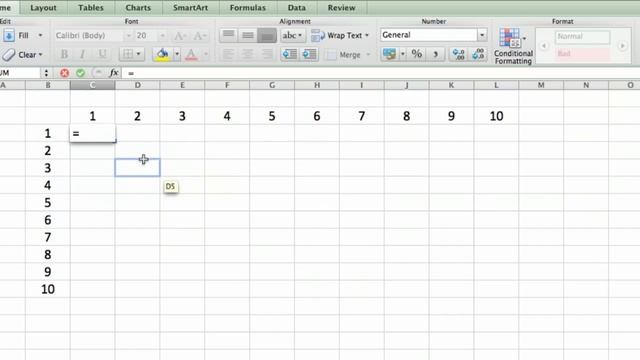The height and width of the screenshot is (360, 640).
Task: Increase indent icon
Action: [x=309, y=54]
